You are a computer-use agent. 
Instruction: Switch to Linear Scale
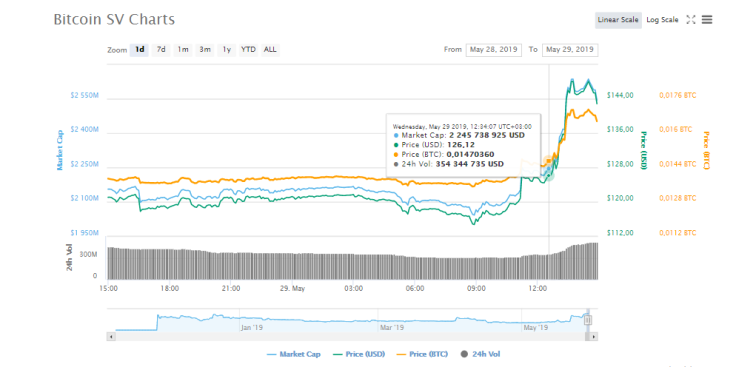(x=618, y=20)
